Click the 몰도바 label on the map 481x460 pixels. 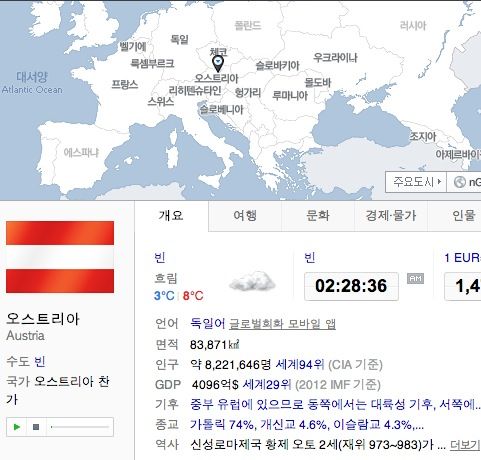318,82
